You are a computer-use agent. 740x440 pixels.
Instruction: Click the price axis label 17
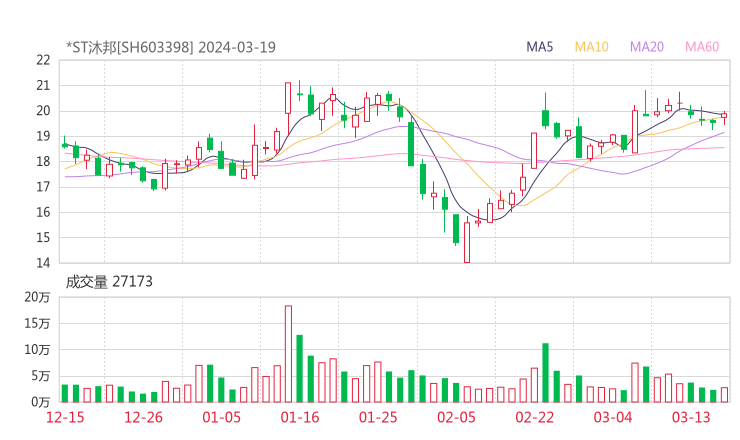(x=43, y=187)
